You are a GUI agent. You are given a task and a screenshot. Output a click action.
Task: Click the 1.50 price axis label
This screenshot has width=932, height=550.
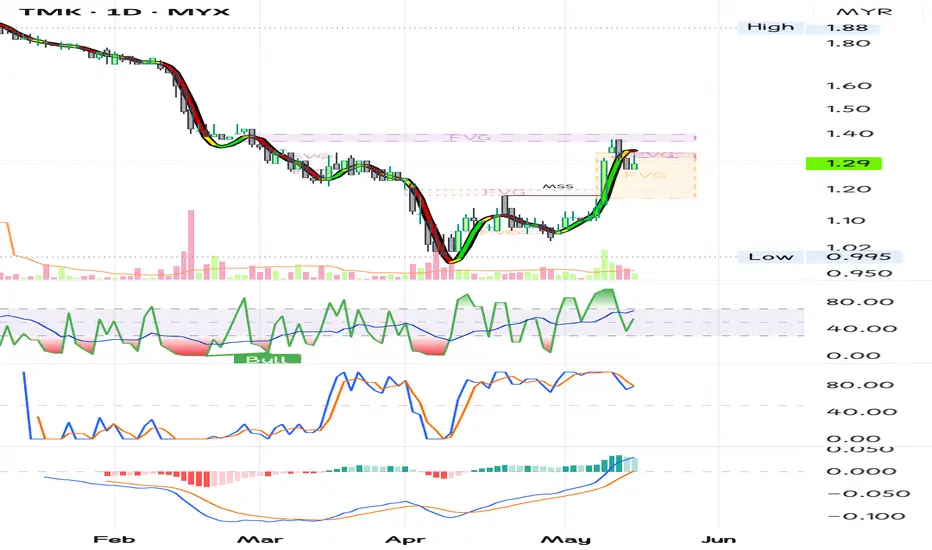(x=848, y=109)
